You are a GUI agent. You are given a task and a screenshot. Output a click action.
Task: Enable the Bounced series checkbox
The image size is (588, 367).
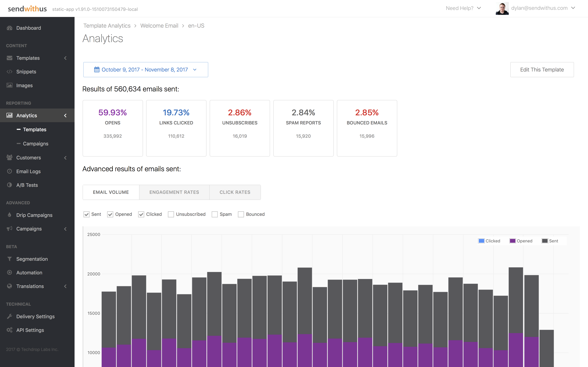[241, 214]
